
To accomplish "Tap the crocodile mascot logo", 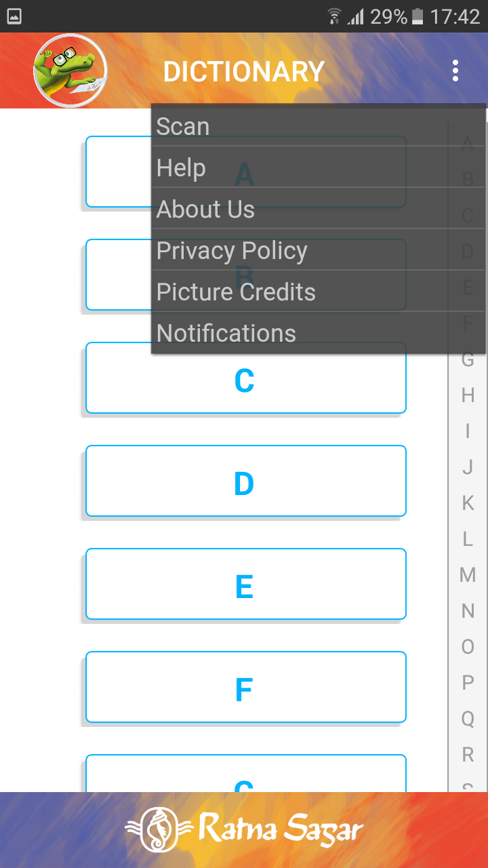I will (x=70, y=71).
